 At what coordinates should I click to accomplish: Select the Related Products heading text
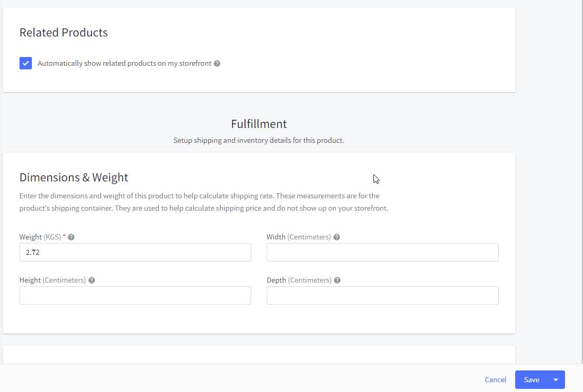click(64, 32)
